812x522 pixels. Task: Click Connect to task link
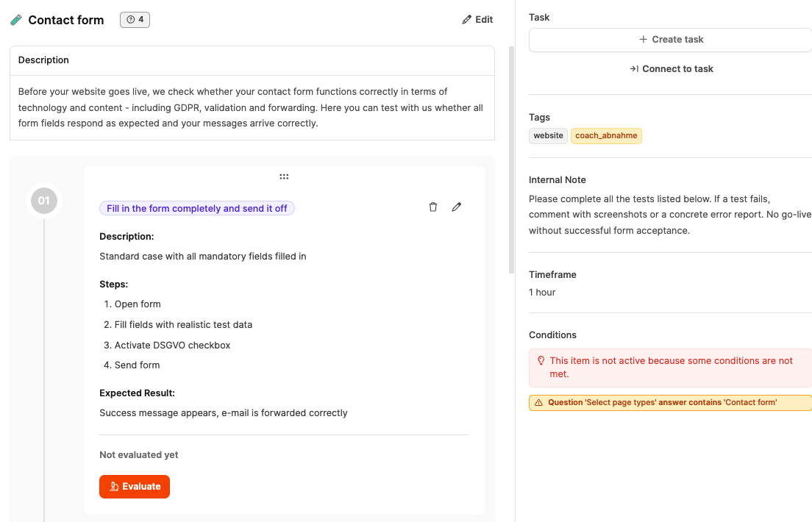point(671,69)
